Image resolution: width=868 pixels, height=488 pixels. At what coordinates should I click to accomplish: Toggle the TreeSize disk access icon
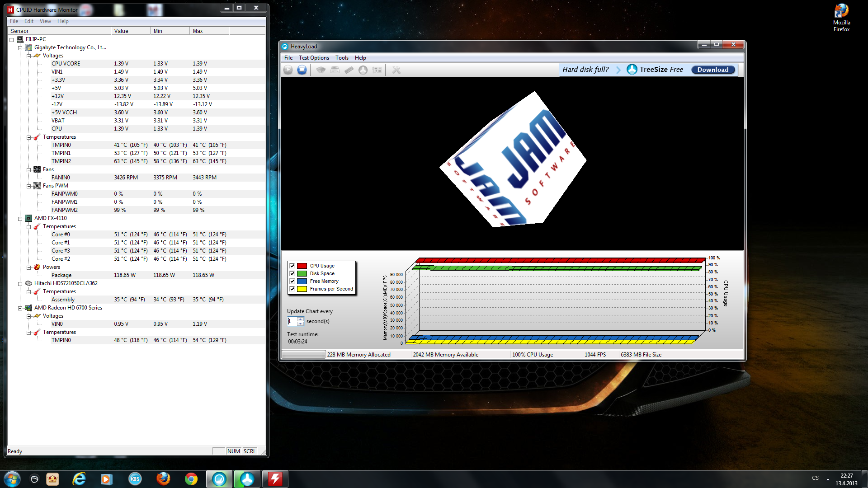coord(363,70)
